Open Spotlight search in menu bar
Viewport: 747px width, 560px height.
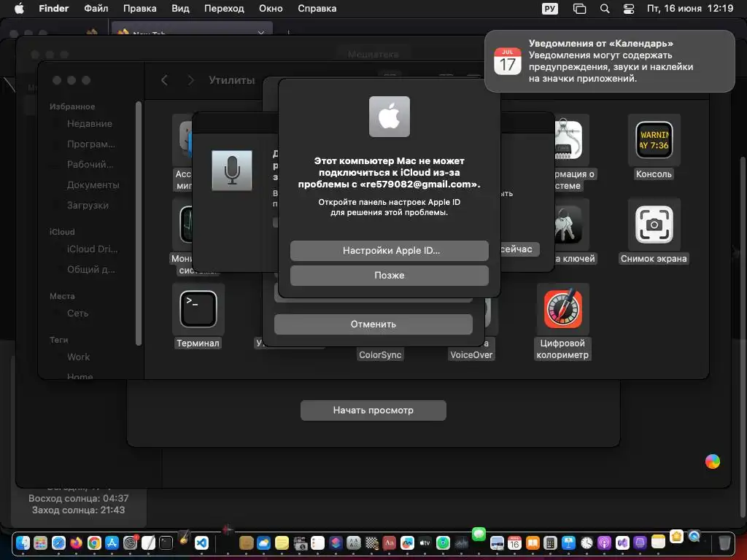tap(605, 9)
